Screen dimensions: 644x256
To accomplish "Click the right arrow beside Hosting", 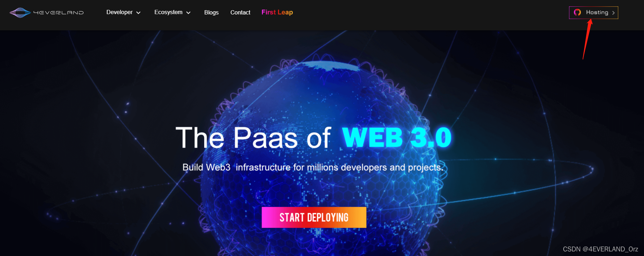I will click(x=613, y=13).
